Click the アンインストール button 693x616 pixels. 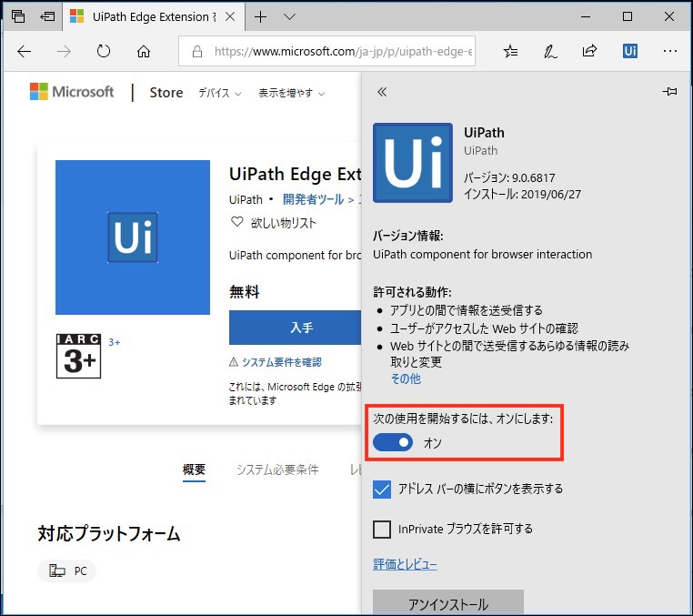(448, 603)
